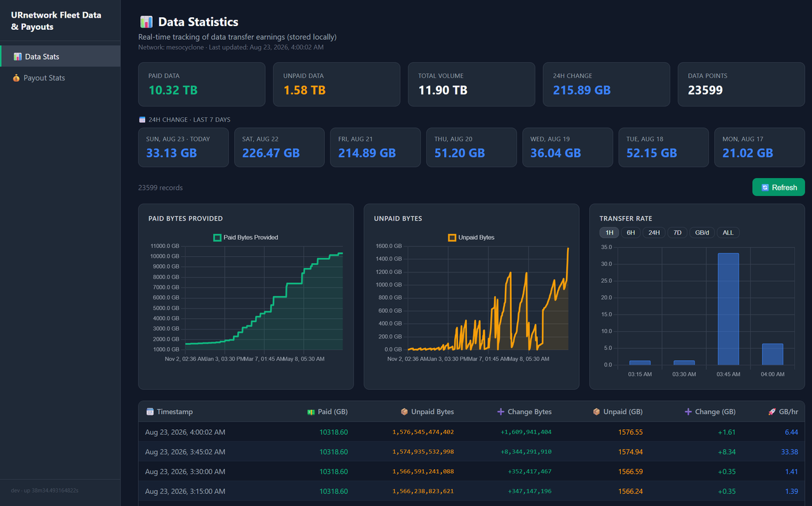The width and height of the screenshot is (812, 506).
Task: Switch transfer rate to GB/d view
Action: (x=702, y=233)
